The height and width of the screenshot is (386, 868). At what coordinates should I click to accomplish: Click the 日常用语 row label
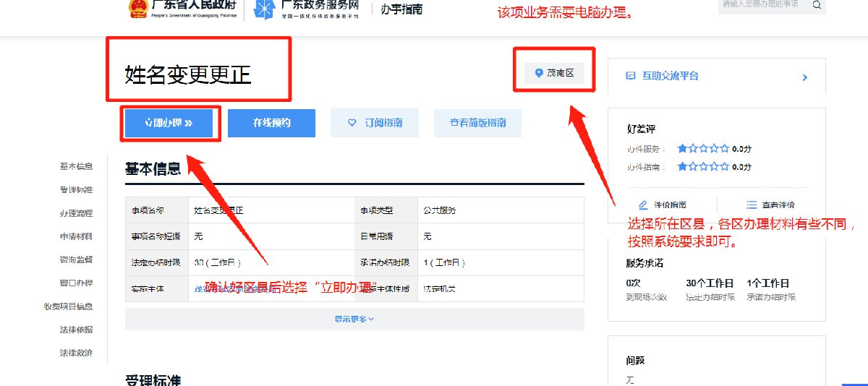tap(378, 236)
